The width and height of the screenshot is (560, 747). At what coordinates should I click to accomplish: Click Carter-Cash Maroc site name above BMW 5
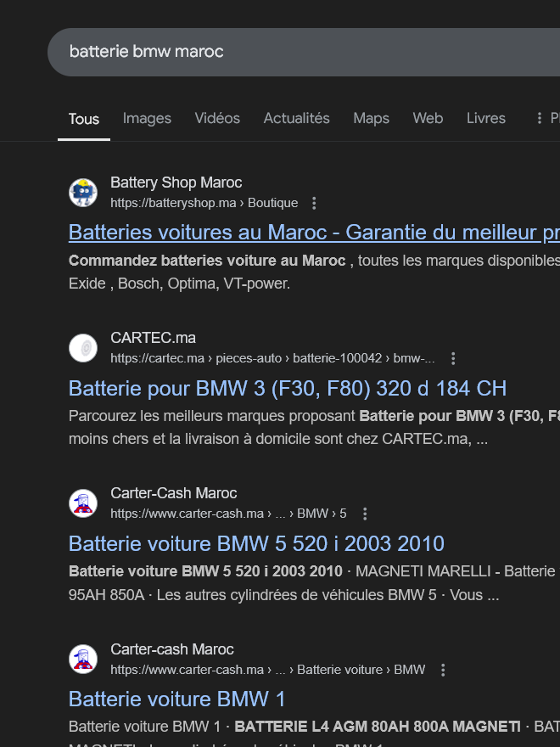pyautogui.click(x=173, y=493)
